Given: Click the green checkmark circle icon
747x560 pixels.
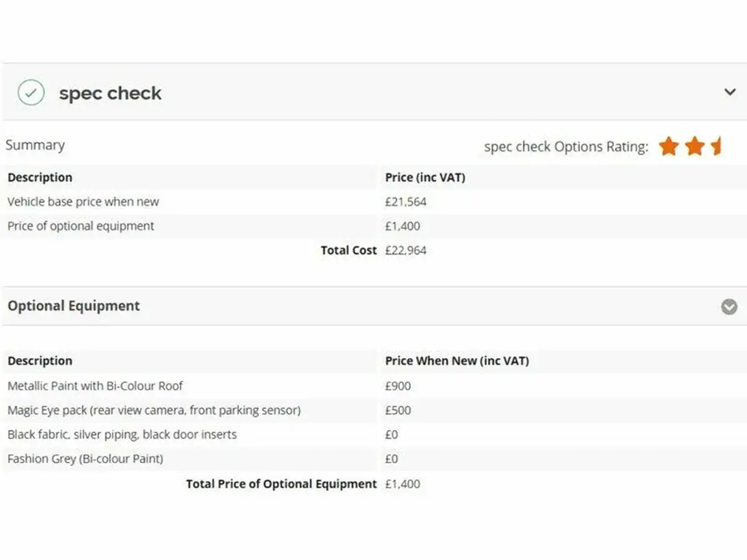Looking at the screenshot, I should tap(31, 93).
